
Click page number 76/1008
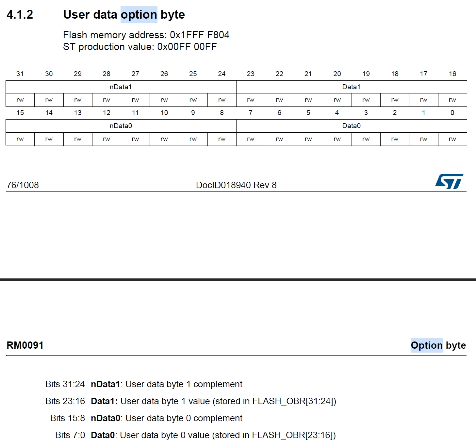point(23,185)
